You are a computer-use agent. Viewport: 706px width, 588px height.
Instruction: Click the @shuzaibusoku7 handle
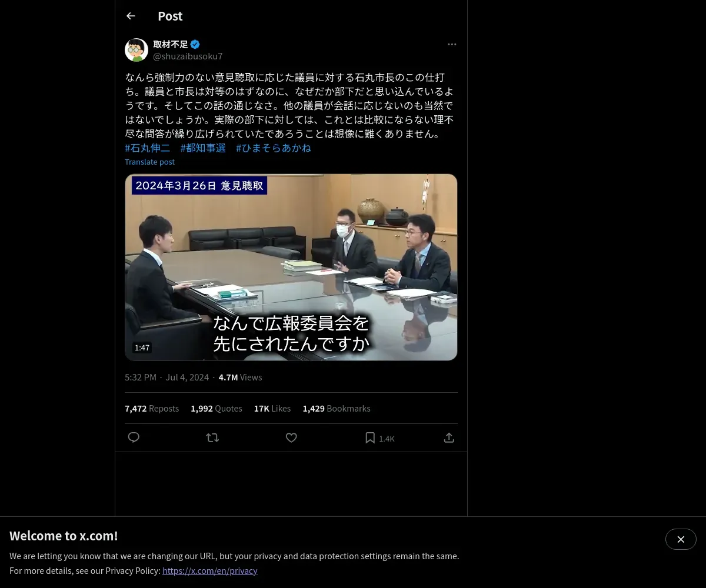tap(188, 56)
